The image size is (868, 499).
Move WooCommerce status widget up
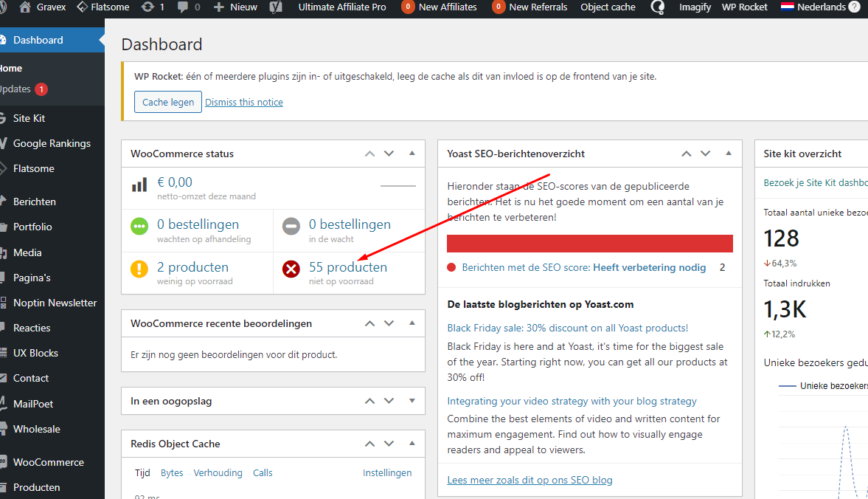(369, 154)
